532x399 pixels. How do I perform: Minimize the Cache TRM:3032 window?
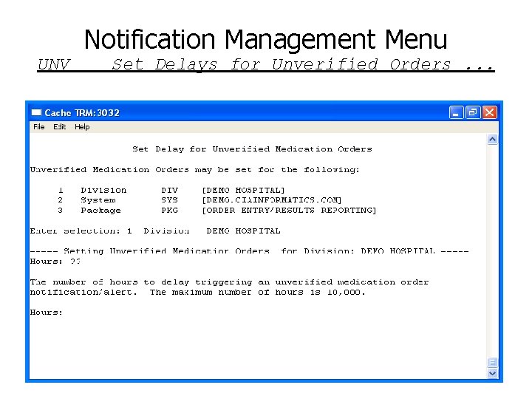point(457,112)
